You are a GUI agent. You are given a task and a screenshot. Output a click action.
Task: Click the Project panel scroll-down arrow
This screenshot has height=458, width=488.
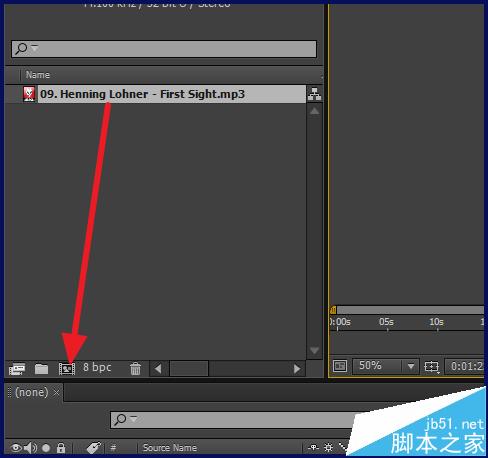314,351
